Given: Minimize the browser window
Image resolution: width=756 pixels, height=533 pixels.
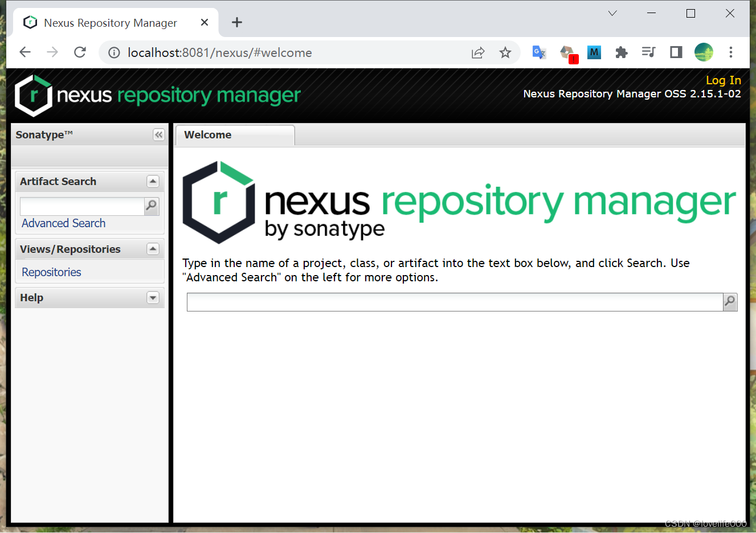Looking at the screenshot, I should click(652, 13).
